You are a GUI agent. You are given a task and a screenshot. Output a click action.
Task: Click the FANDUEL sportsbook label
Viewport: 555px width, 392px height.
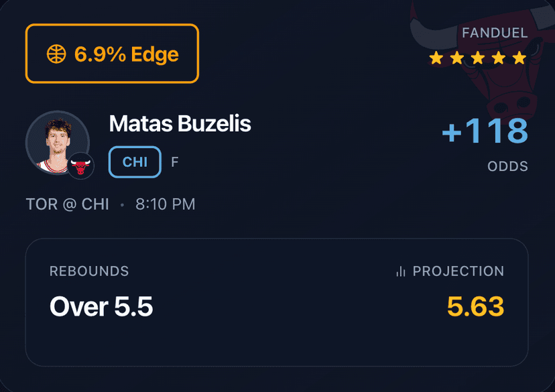pyautogui.click(x=495, y=33)
